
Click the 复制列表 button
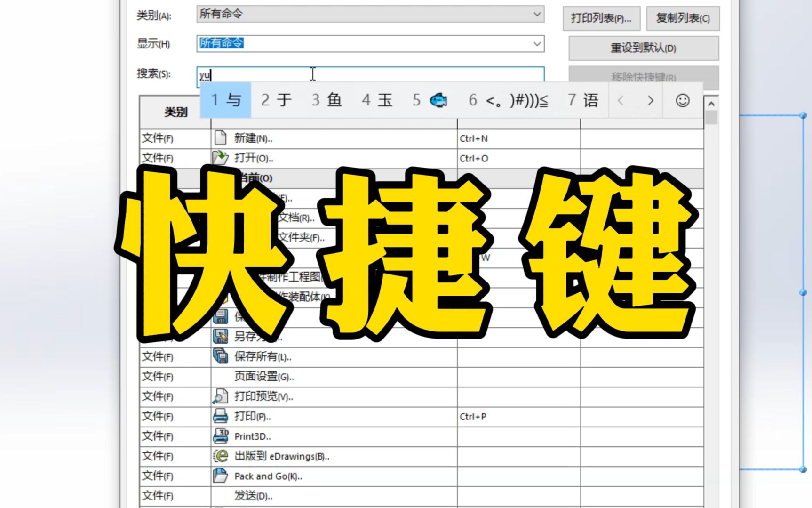(x=683, y=18)
